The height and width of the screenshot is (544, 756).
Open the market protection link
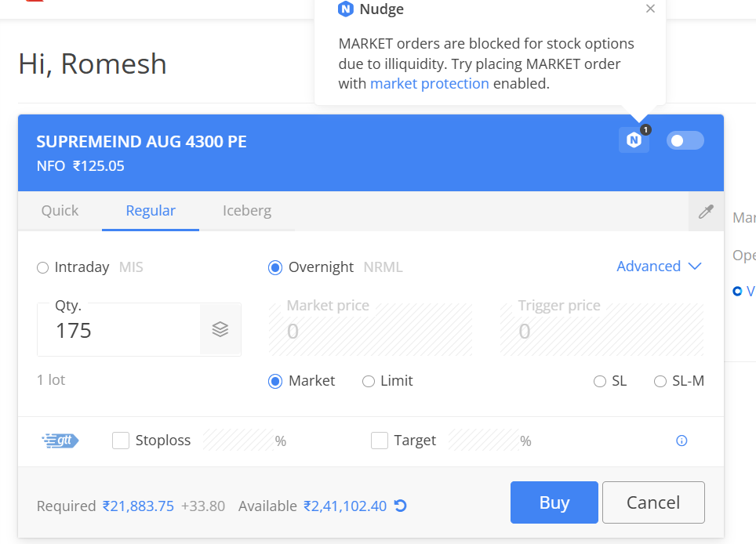tap(430, 84)
